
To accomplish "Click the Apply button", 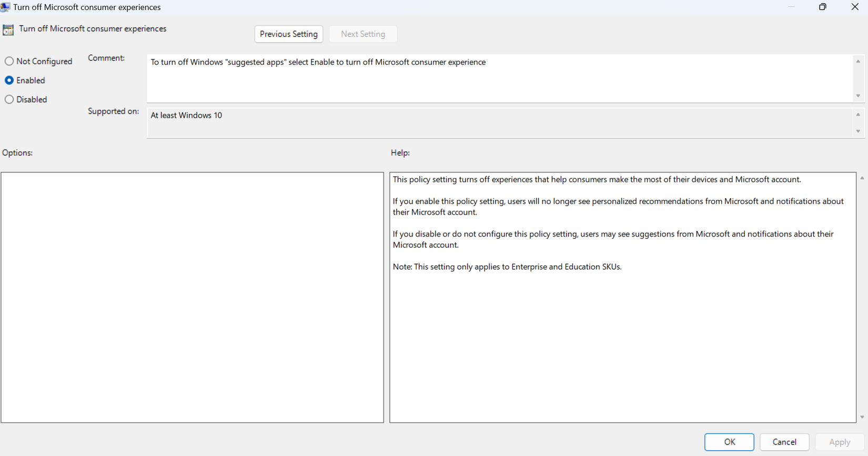I will [839, 442].
